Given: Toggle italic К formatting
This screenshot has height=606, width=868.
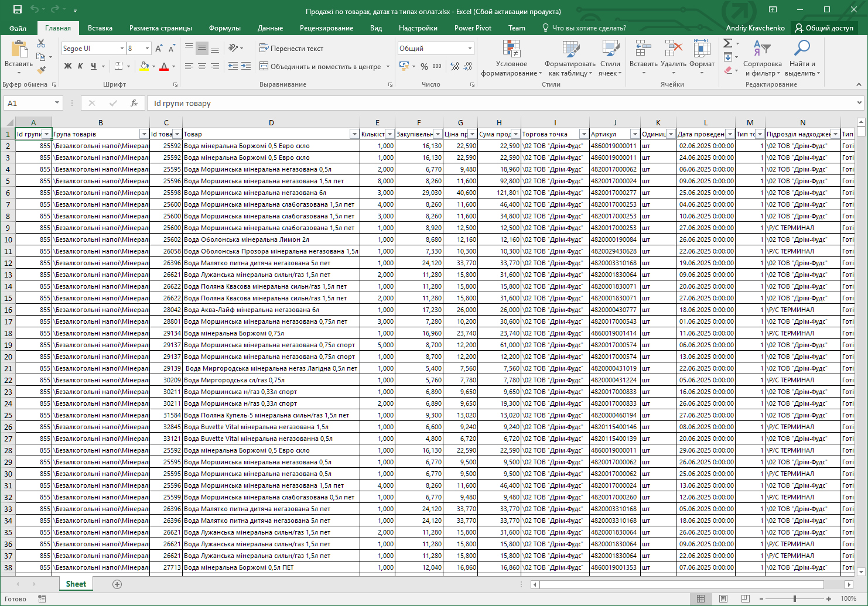Looking at the screenshot, I should [x=80, y=66].
